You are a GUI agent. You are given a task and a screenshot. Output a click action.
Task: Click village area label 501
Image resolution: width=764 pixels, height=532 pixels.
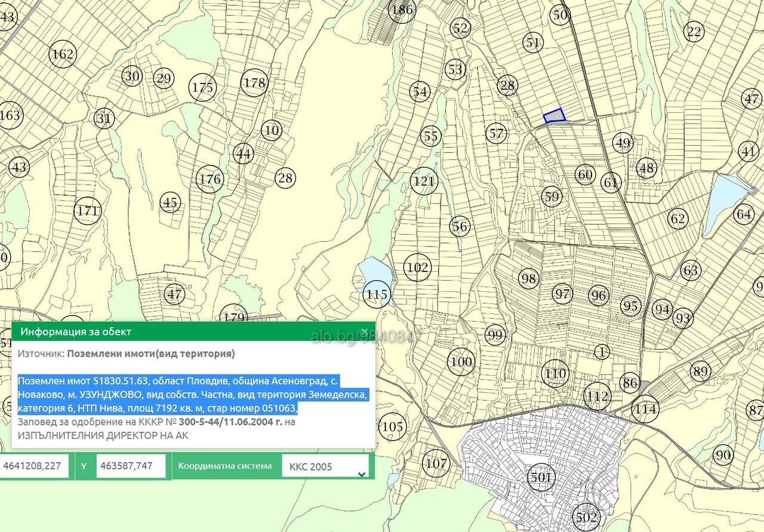[x=541, y=478]
